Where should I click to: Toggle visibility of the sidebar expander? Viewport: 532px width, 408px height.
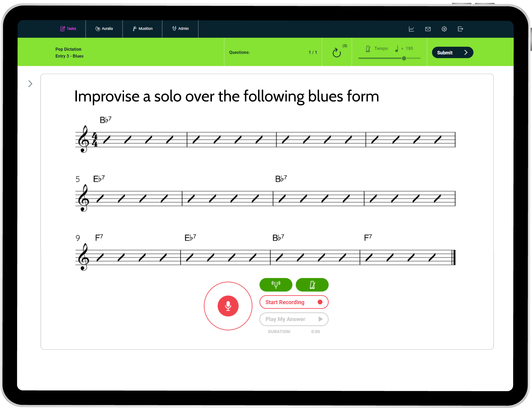point(30,83)
